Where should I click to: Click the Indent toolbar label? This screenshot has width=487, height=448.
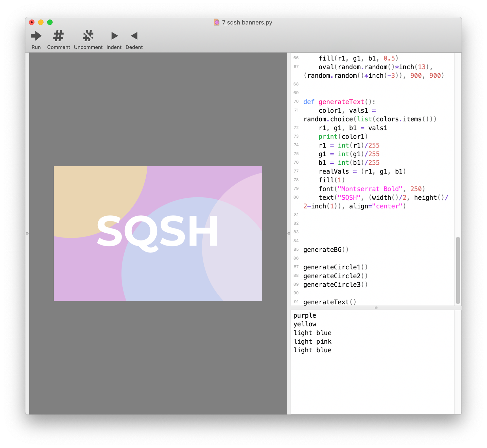(114, 47)
